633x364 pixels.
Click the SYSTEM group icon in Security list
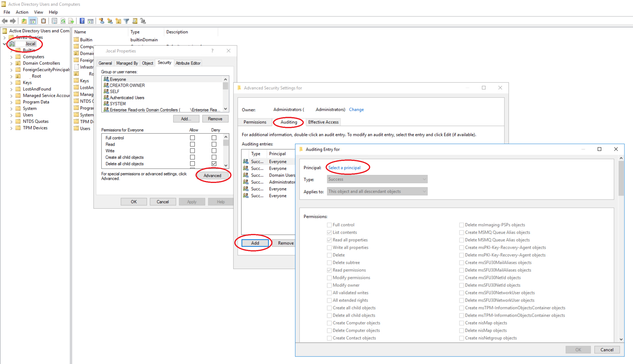pyautogui.click(x=106, y=103)
